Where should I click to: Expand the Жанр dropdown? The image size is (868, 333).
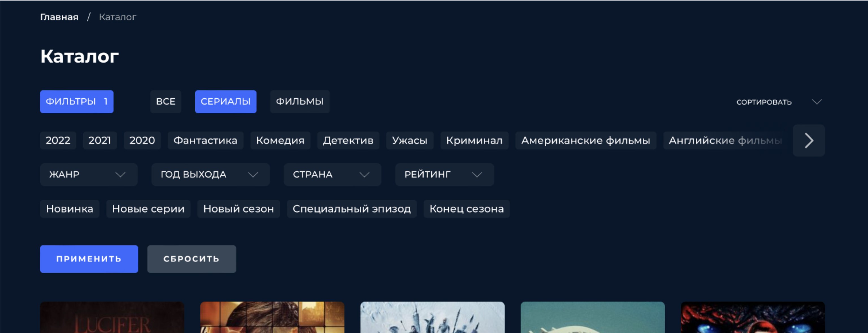(x=88, y=175)
